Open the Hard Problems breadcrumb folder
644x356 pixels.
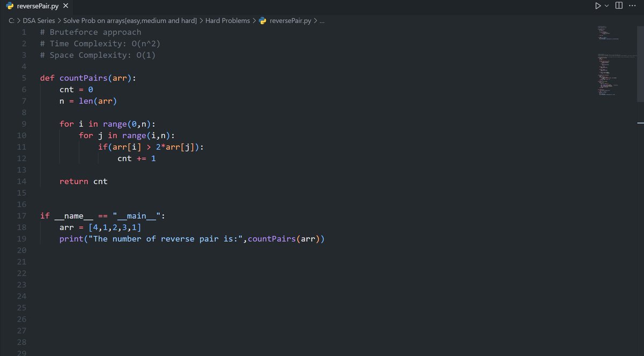[228, 21]
